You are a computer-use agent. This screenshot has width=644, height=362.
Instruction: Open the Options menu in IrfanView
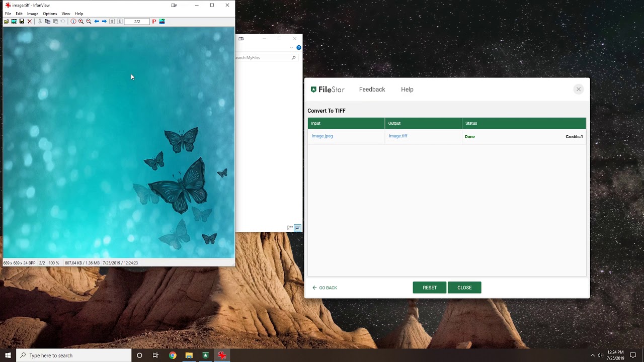click(50, 14)
